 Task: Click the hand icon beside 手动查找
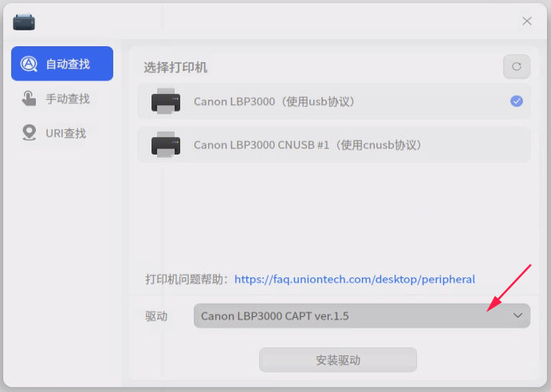(29, 98)
